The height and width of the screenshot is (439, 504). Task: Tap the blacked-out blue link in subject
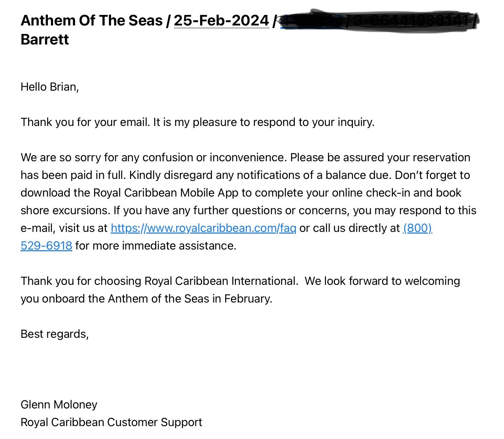pyautogui.click(x=311, y=22)
